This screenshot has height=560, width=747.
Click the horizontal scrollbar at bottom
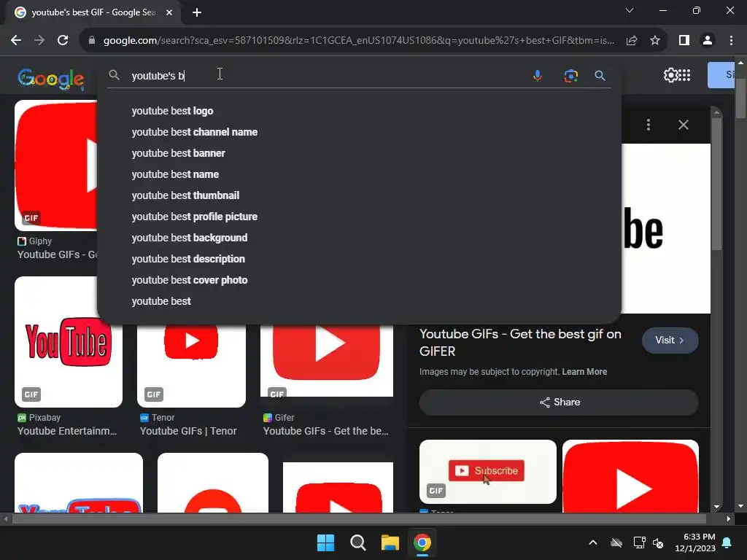[359, 518]
